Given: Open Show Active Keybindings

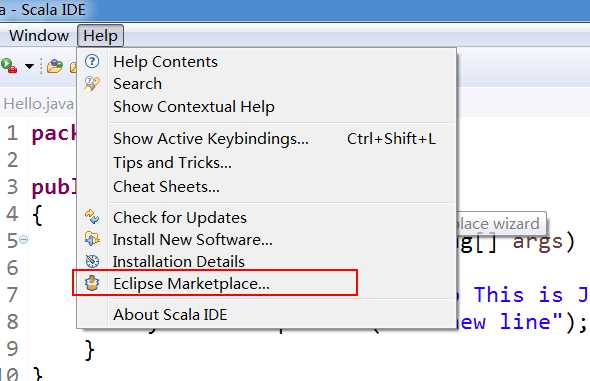Looking at the screenshot, I should tap(267, 138).
